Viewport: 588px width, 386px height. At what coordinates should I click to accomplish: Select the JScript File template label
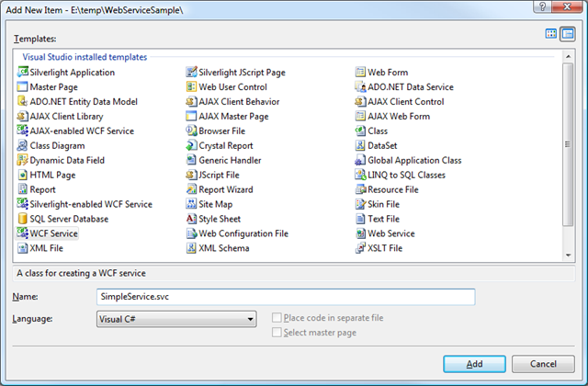[x=219, y=175]
